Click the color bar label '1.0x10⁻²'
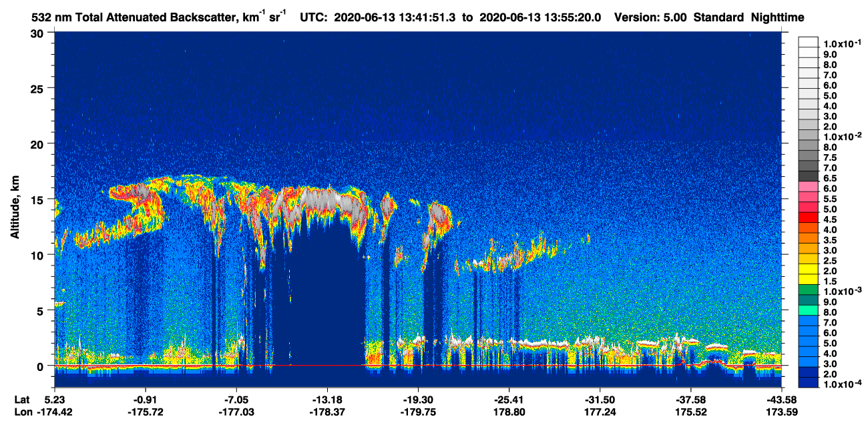 click(x=841, y=137)
